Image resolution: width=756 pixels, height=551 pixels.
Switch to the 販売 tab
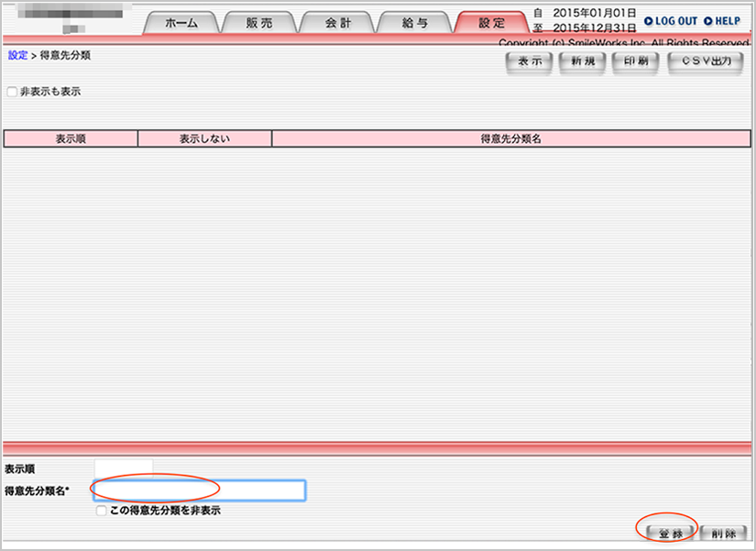coord(259,23)
